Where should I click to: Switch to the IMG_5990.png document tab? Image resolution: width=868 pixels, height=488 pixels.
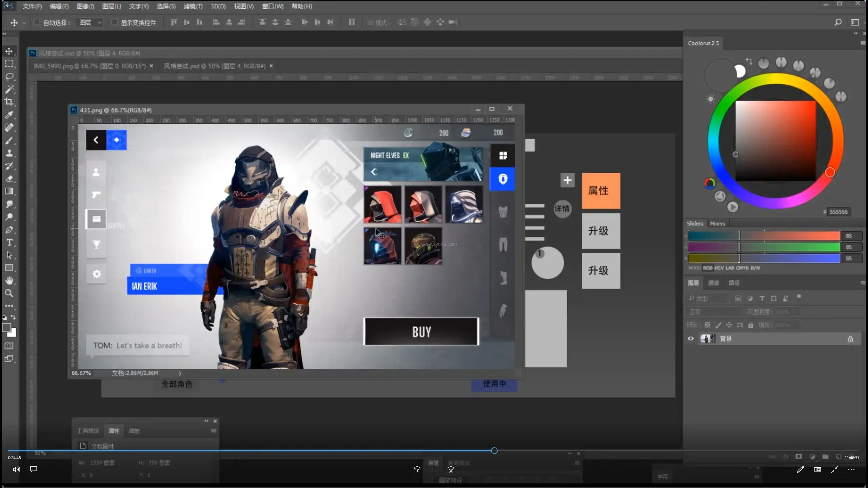(90, 66)
